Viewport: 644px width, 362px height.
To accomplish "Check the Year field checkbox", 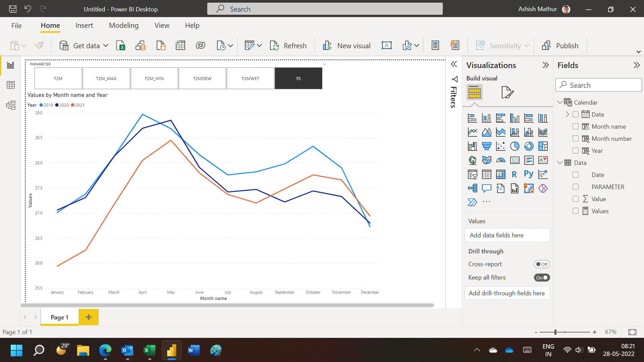I will 576,150.
